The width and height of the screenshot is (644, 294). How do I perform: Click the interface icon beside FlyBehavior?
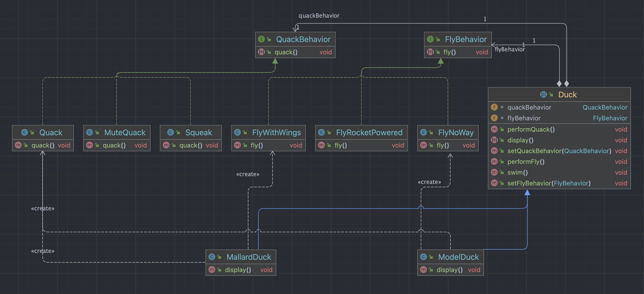430,39
